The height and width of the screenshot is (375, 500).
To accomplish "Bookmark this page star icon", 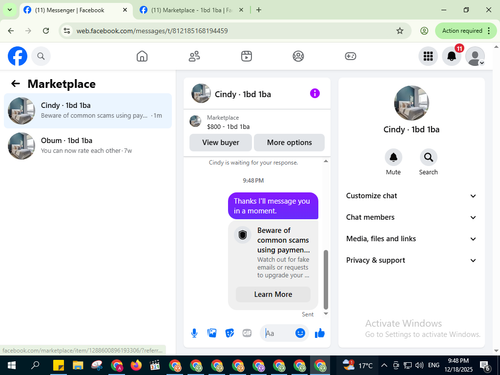I will [400, 31].
